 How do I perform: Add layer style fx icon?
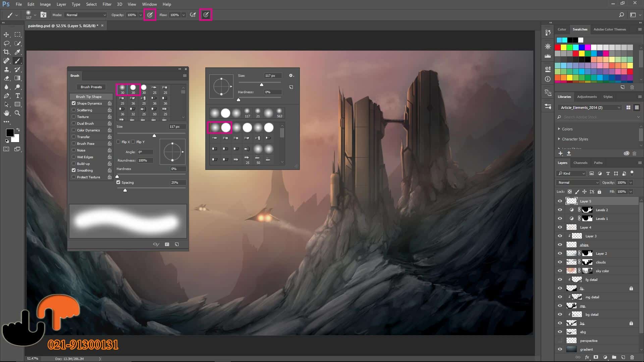[x=587, y=357]
